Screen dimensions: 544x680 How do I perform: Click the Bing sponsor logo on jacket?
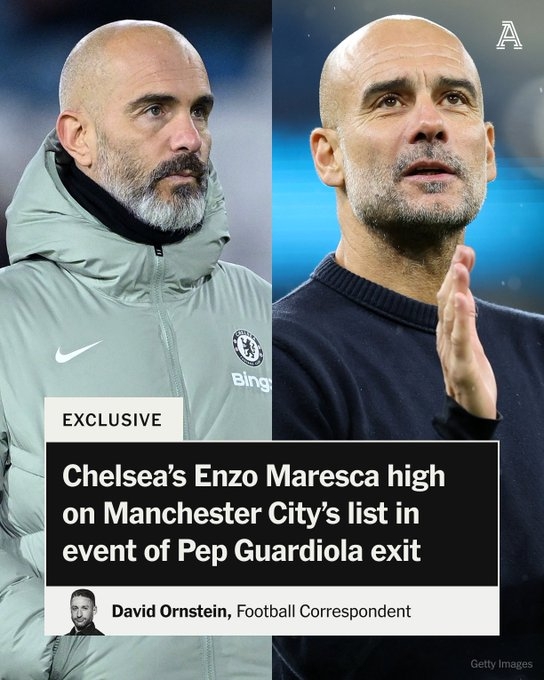(x=252, y=382)
